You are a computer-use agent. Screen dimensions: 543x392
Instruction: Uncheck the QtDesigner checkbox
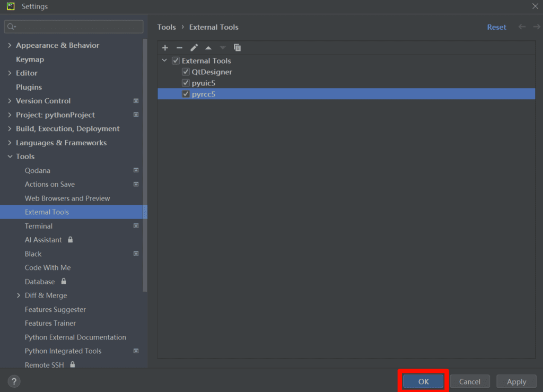186,72
